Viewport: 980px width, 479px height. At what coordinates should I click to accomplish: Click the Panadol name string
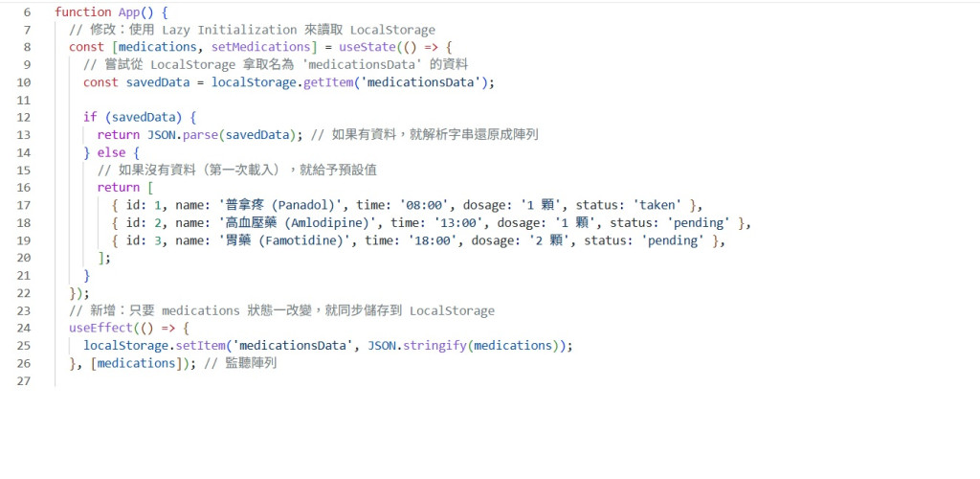(278, 205)
